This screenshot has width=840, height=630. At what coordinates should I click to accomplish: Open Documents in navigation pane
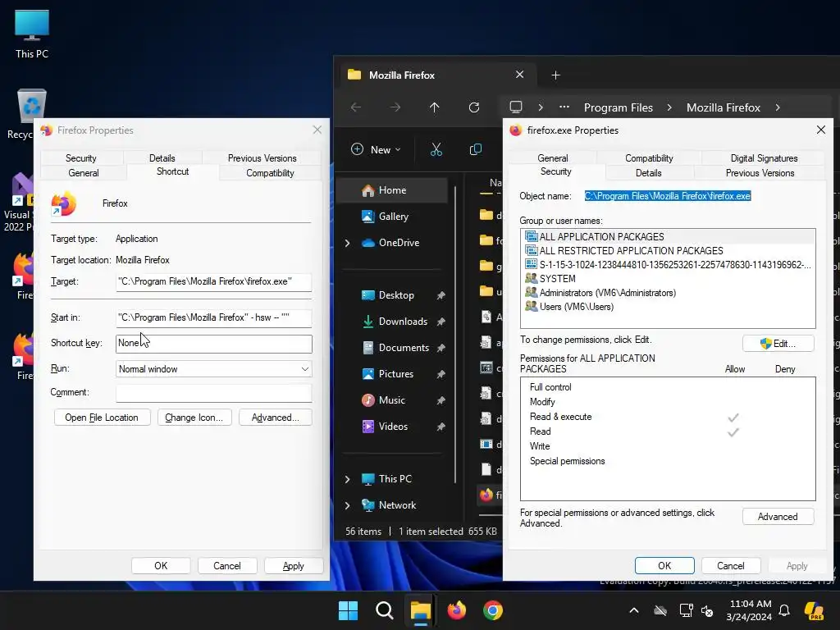[392, 348]
